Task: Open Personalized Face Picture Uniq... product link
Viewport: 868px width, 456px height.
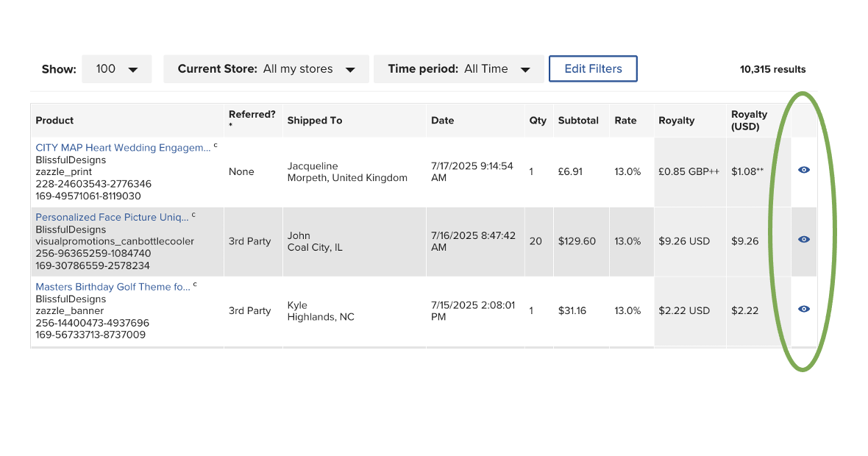Action: coord(112,218)
